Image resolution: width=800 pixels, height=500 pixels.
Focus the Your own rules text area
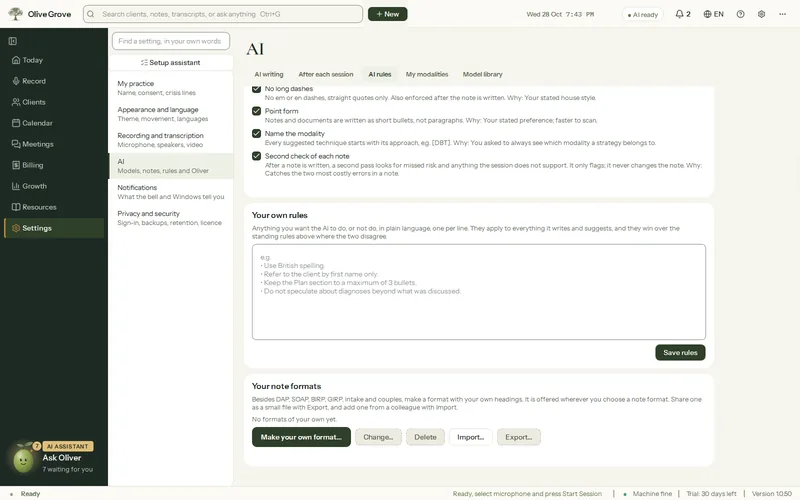479,292
